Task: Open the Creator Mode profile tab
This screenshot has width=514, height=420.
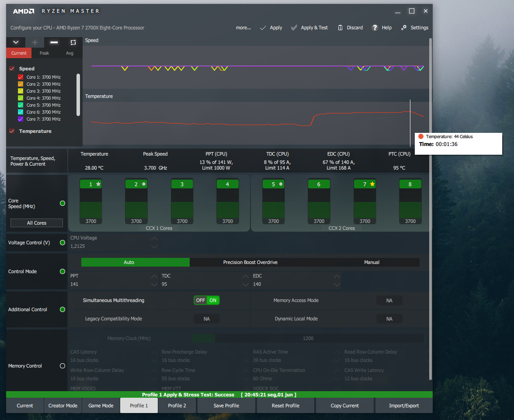Action: 63,406
